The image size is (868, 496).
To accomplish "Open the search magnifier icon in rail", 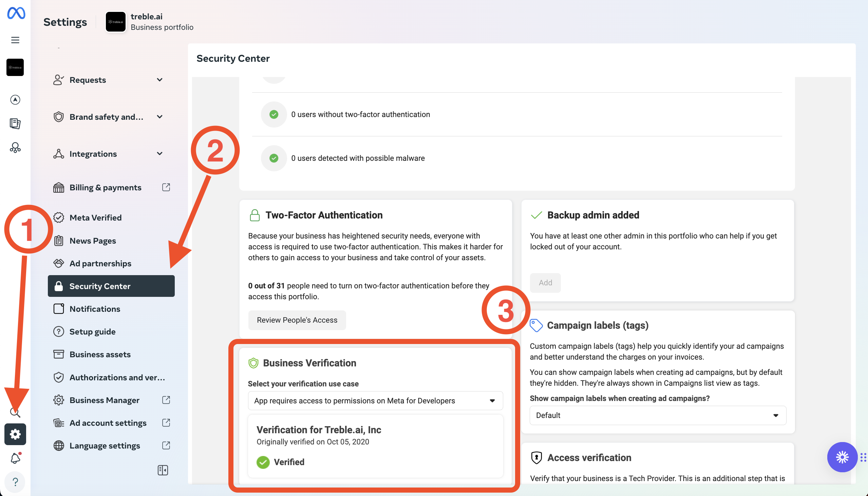I will pos(15,412).
